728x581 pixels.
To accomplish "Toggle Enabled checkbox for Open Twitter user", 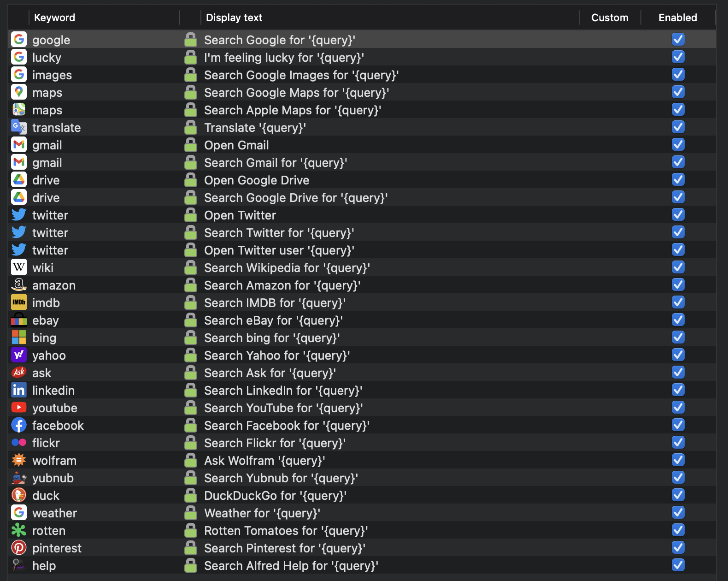I will pyautogui.click(x=678, y=249).
